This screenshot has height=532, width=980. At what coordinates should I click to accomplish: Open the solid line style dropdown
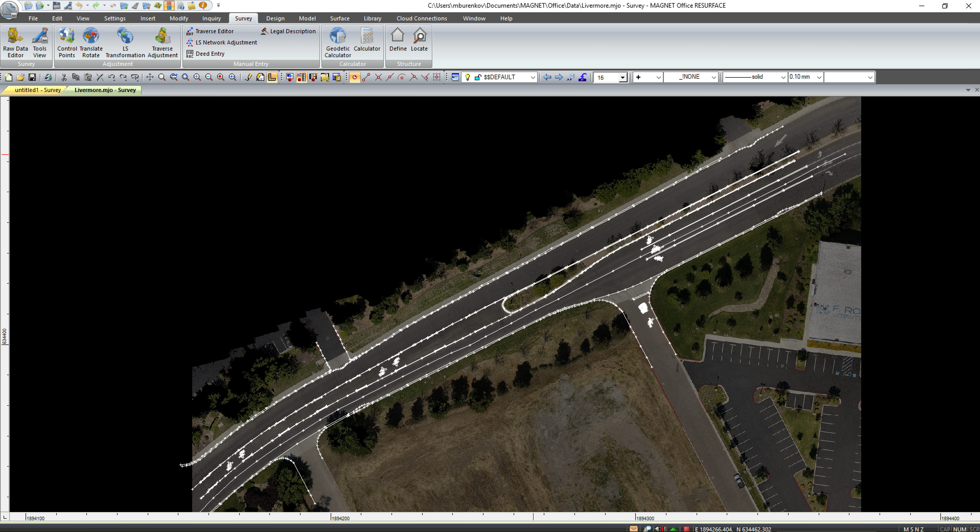(x=783, y=77)
